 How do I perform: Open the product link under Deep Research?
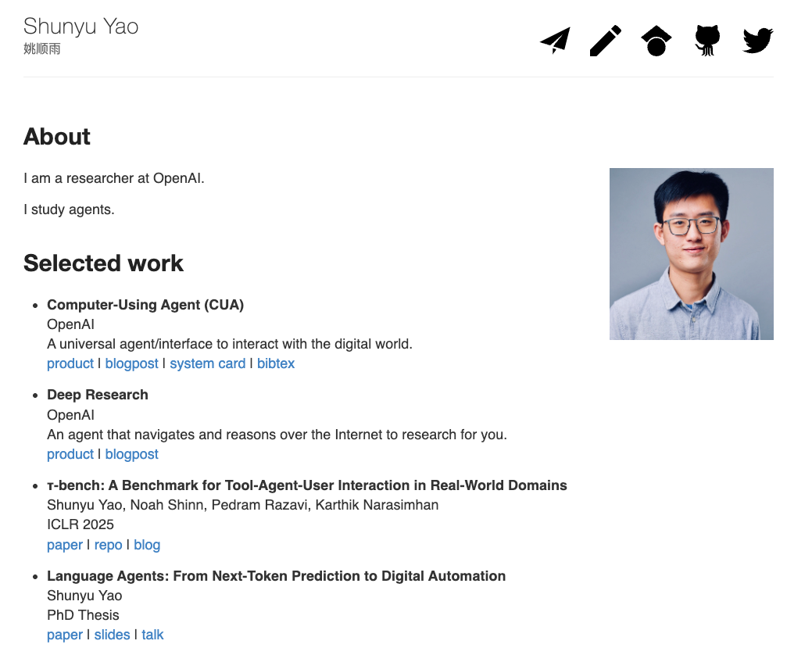tap(70, 454)
